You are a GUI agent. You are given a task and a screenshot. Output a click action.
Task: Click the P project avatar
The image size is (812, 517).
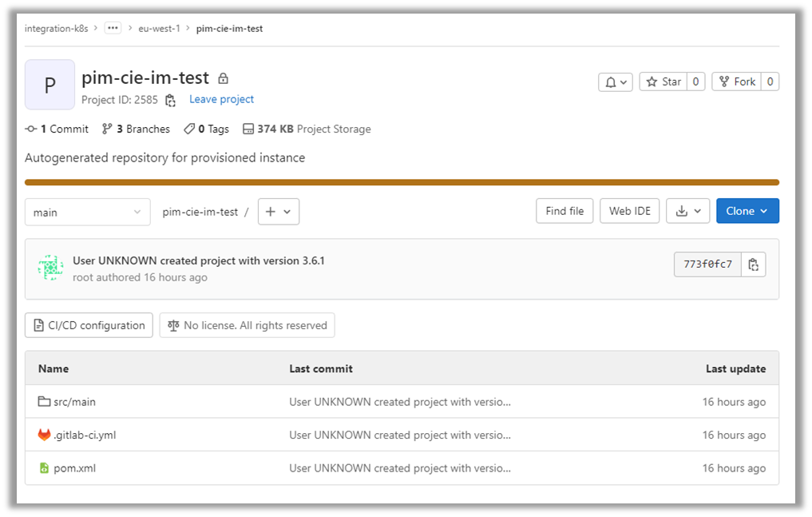click(x=50, y=85)
